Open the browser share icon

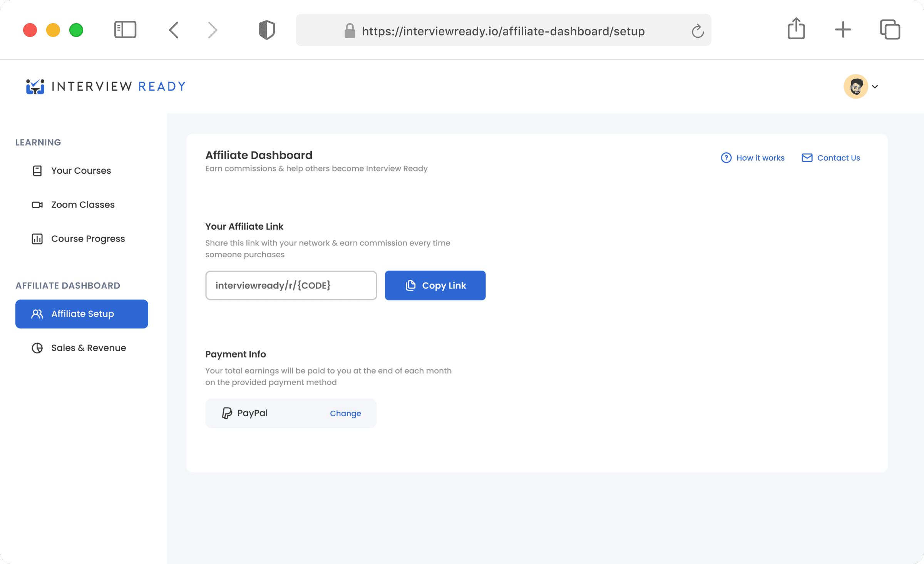[x=796, y=29]
